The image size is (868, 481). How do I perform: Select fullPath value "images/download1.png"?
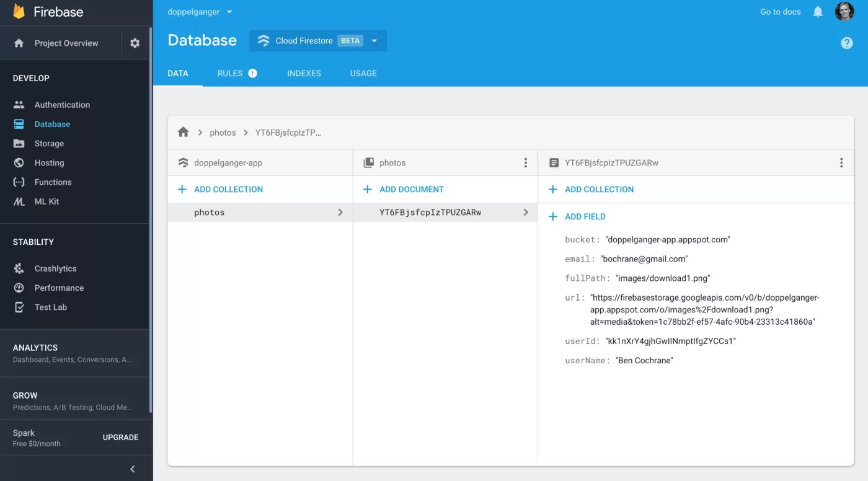pos(663,278)
